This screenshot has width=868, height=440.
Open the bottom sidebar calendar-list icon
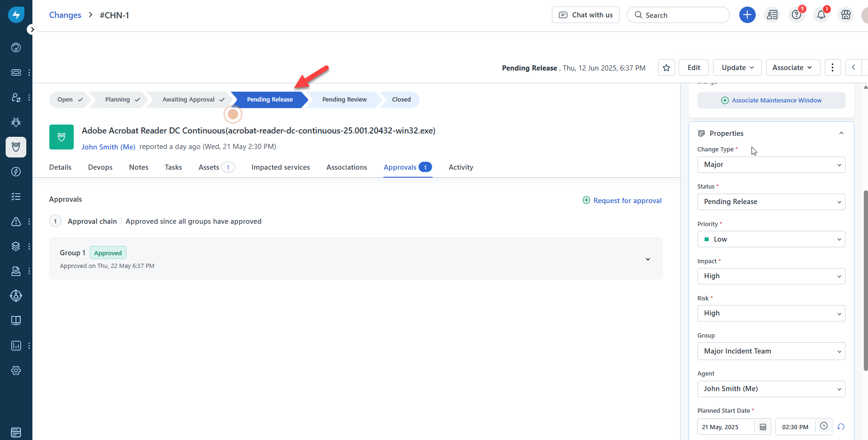16,432
